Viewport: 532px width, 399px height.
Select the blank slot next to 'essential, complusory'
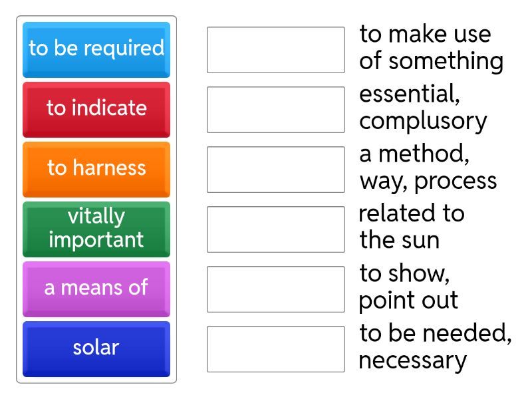click(275, 110)
